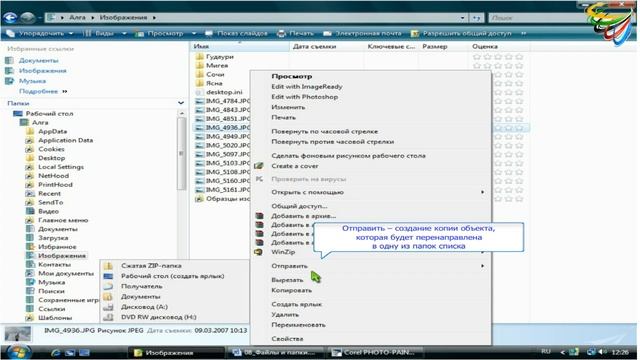Choose Сделать фоновым рисунком рабочего стола
The image size is (640, 360).
coord(348,156)
